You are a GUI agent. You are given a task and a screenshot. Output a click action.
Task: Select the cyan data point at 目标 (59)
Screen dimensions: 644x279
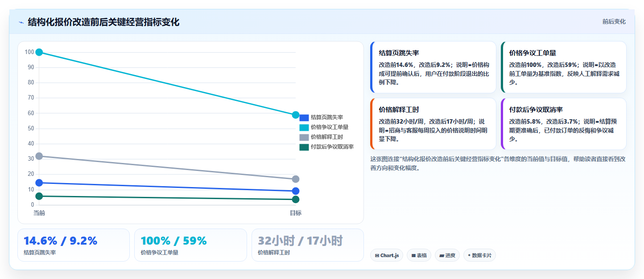coord(295,115)
